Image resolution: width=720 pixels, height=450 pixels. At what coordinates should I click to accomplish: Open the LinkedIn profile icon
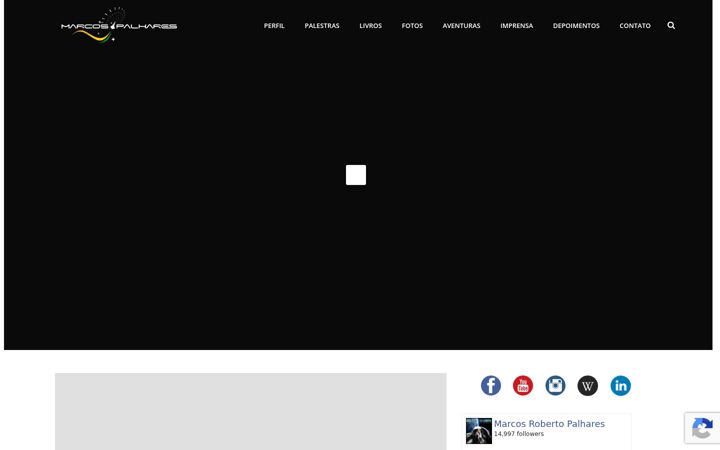[x=620, y=385]
